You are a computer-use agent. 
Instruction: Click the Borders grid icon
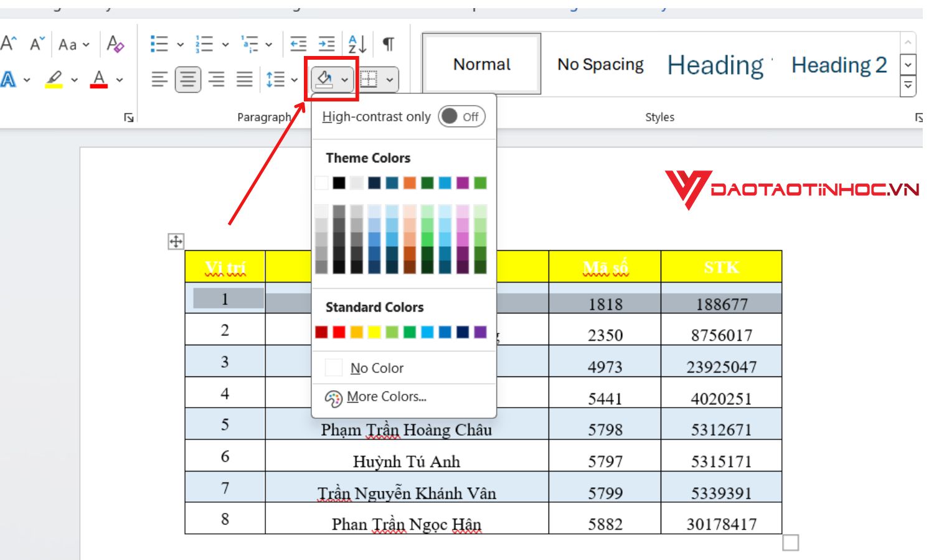tap(369, 80)
